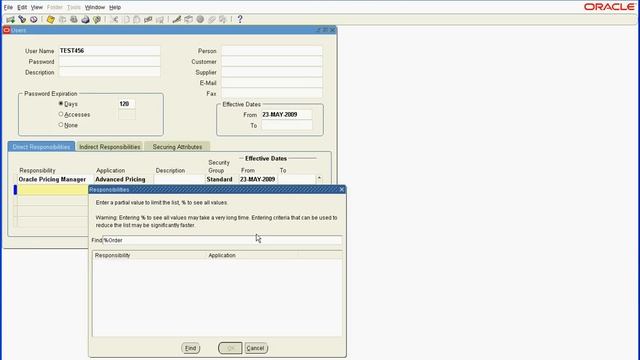Click the Next Step toolbar icon

tap(62, 19)
